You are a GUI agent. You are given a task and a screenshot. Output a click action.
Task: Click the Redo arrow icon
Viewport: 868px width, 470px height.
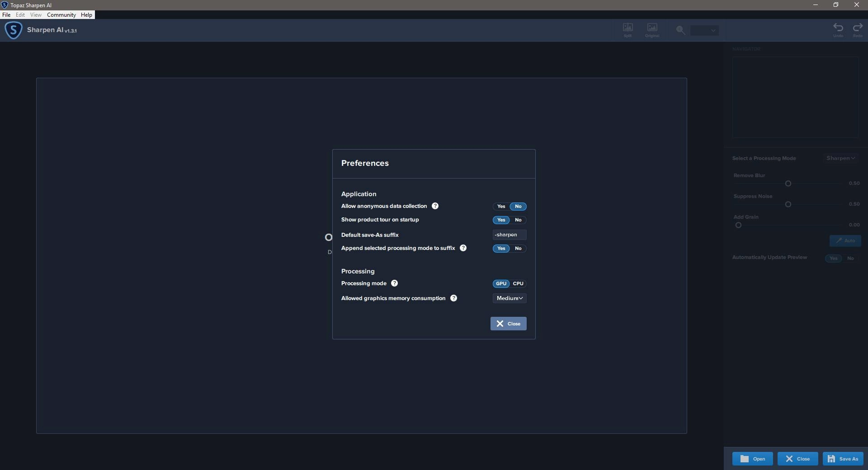point(858,30)
